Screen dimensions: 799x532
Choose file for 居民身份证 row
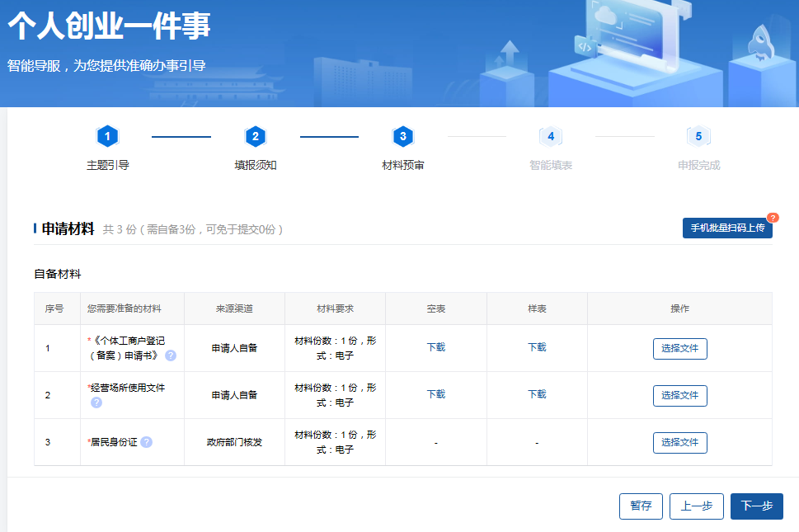(679, 442)
